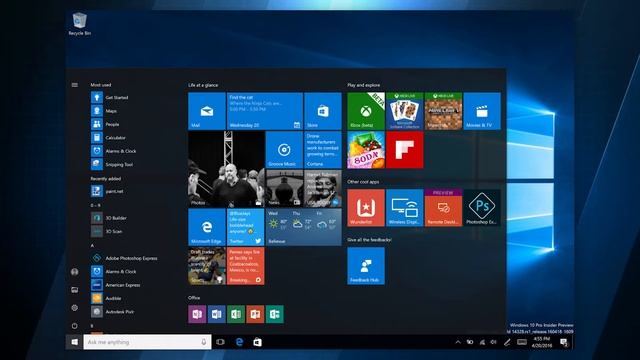Open the volume icon in system tray
This screenshot has width=640, height=360.
[493, 342]
